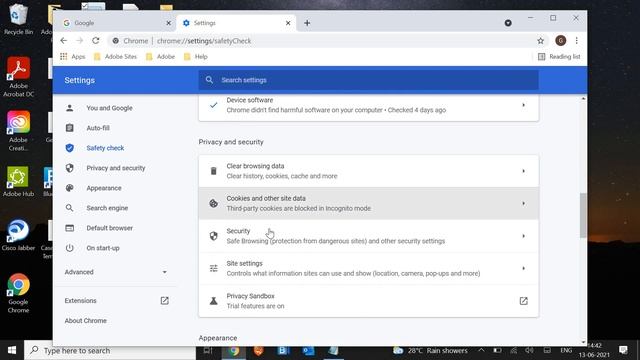640x360 pixels.
Task: Select Safety check in sidebar
Action: click(x=105, y=148)
